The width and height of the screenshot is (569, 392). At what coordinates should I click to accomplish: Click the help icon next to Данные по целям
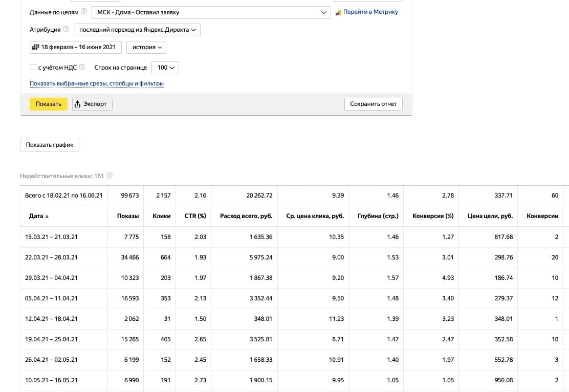coord(84,12)
